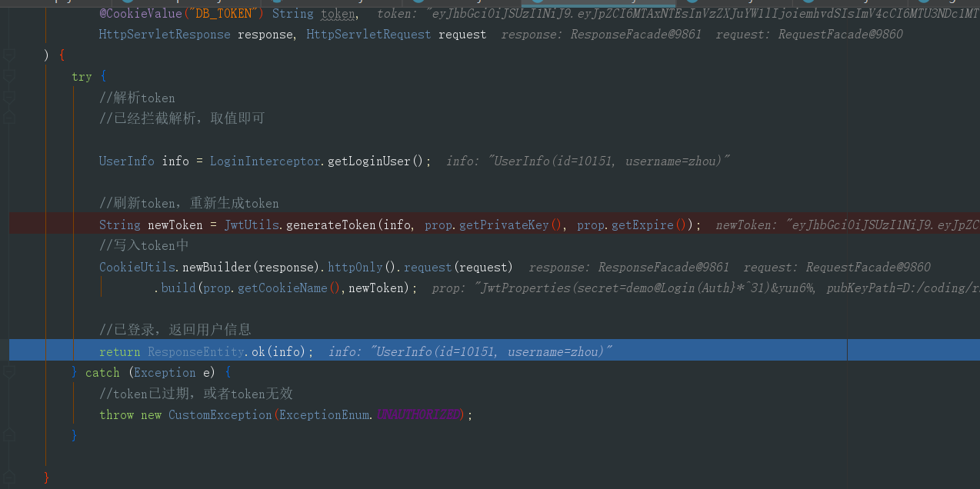This screenshot has width=980, height=489.
Task: Click the UNAUTHORIZED enum constant
Action: tap(418, 414)
